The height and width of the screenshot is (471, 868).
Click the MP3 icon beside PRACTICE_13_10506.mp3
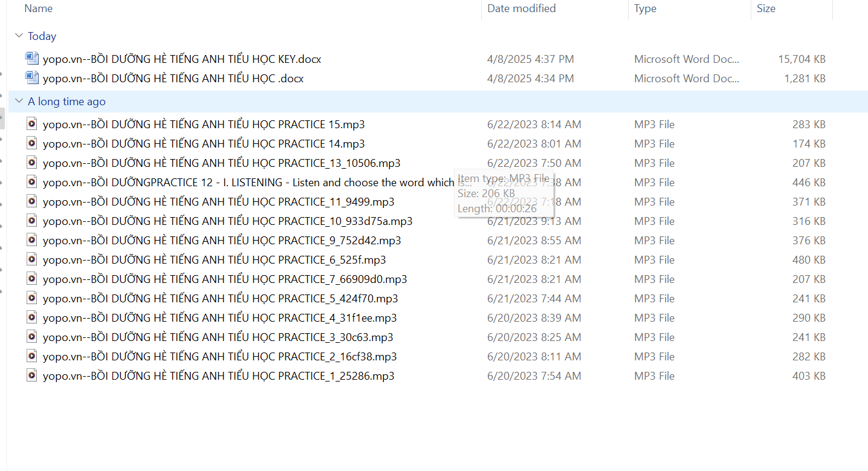[x=32, y=163]
